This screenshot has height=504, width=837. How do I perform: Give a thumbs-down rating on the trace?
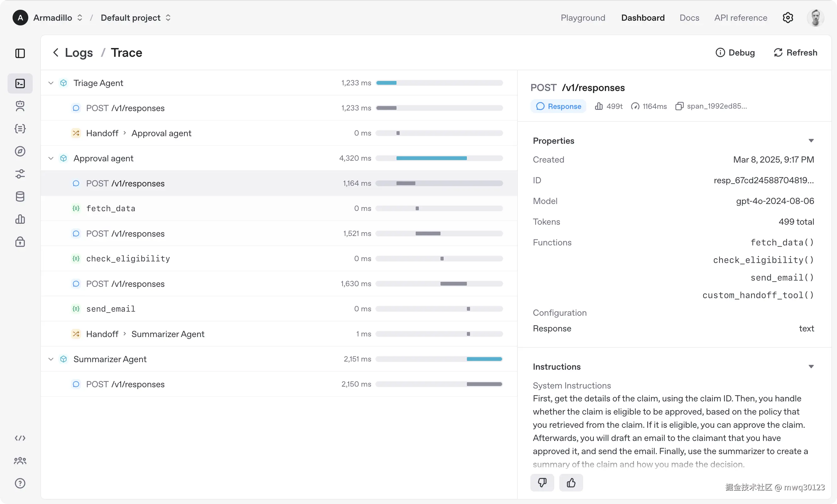point(542,483)
